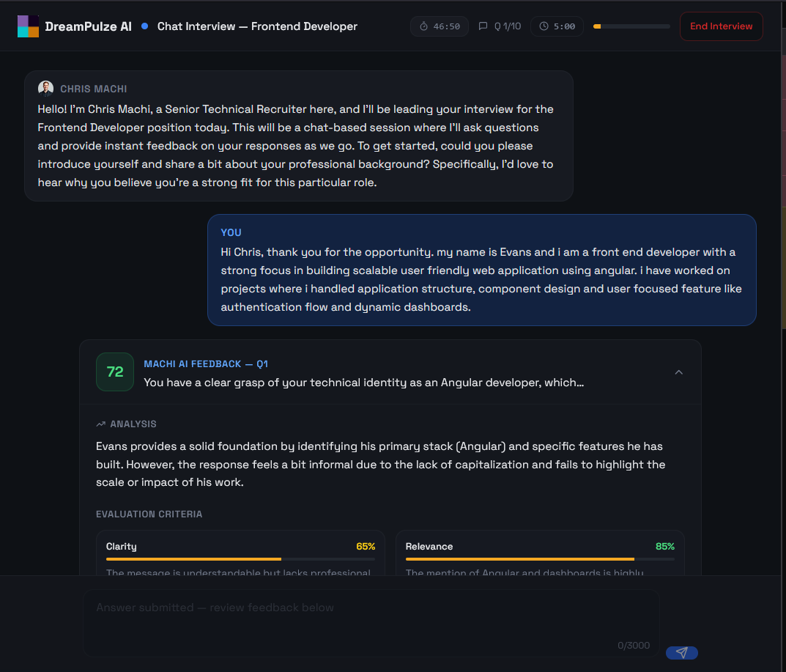Click the DreamPulze AI brand name
The image size is (786, 672).
88,26
